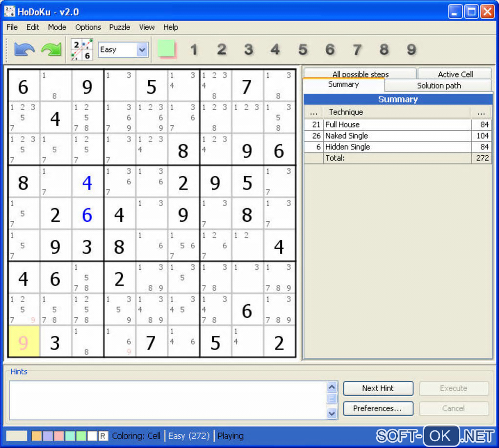Image resolution: width=499 pixels, height=448 pixels.
Task: Select the Summary tab
Action: point(343,84)
